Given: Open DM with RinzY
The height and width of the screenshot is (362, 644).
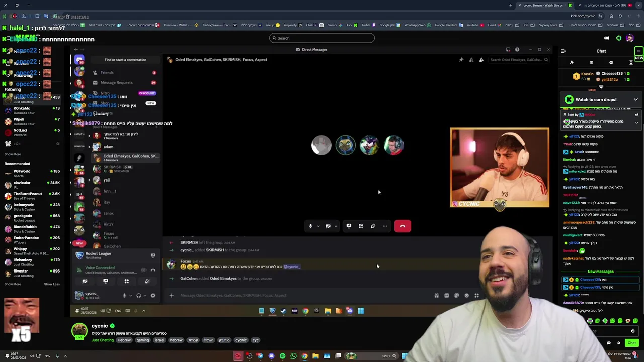Looking at the screenshot, I should (x=125, y=224).
